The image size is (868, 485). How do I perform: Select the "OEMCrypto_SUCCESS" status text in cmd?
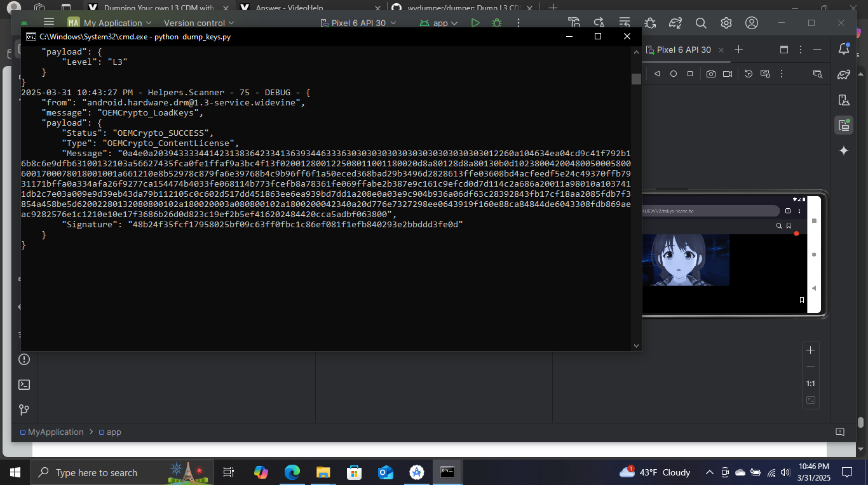[x=161, y=133]
